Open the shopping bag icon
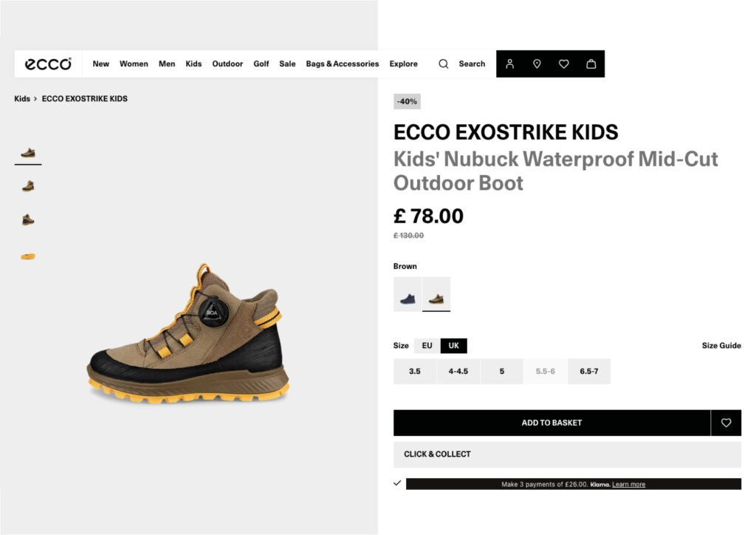The height and width of the screenshot is (535, 756). tap(591, 64)
